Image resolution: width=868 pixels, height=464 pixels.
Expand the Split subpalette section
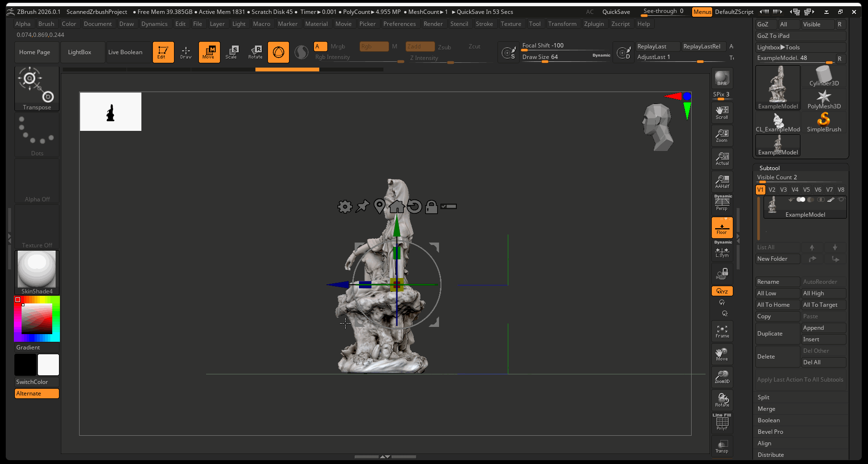[x=764, y=397]
